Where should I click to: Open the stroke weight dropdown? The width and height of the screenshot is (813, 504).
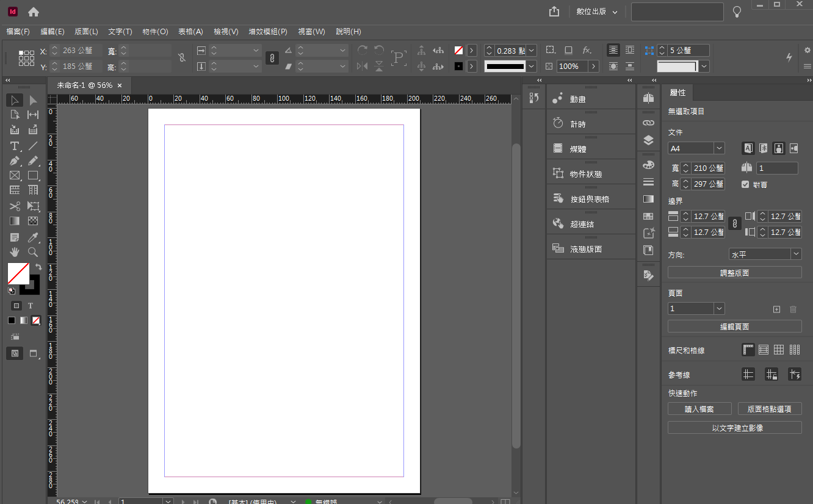click(532, 51)
